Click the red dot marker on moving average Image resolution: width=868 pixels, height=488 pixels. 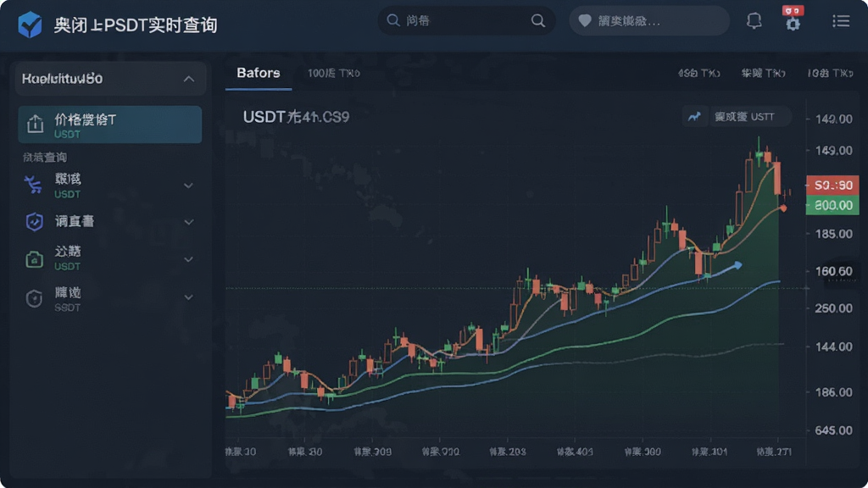782,208
